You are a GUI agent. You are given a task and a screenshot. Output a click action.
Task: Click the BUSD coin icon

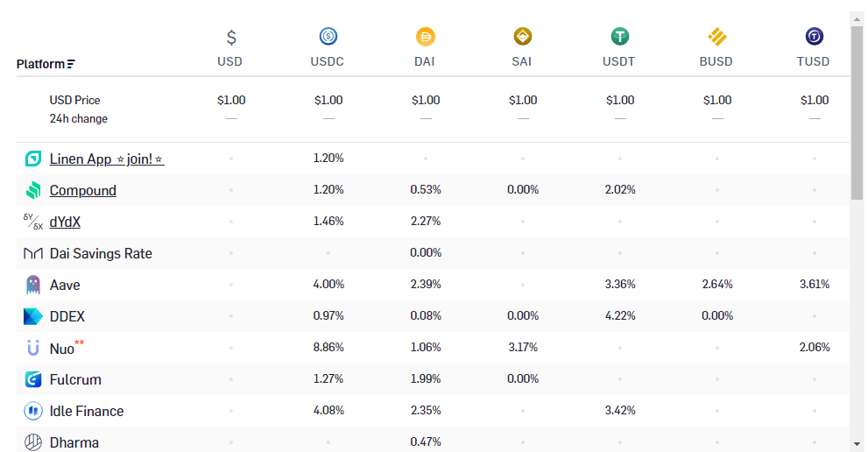(716, 37)
